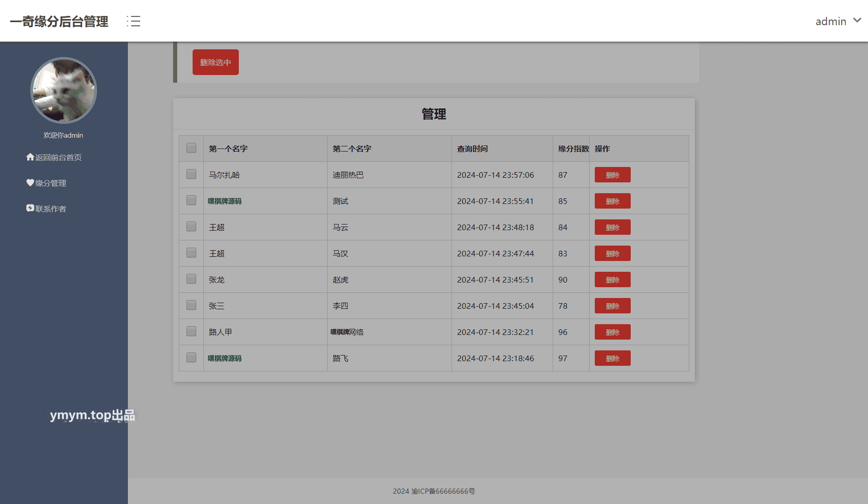The image size is (868, 504).
Task: Delete the 张龙 赵虎 record
Action: [x=612, y=279]
